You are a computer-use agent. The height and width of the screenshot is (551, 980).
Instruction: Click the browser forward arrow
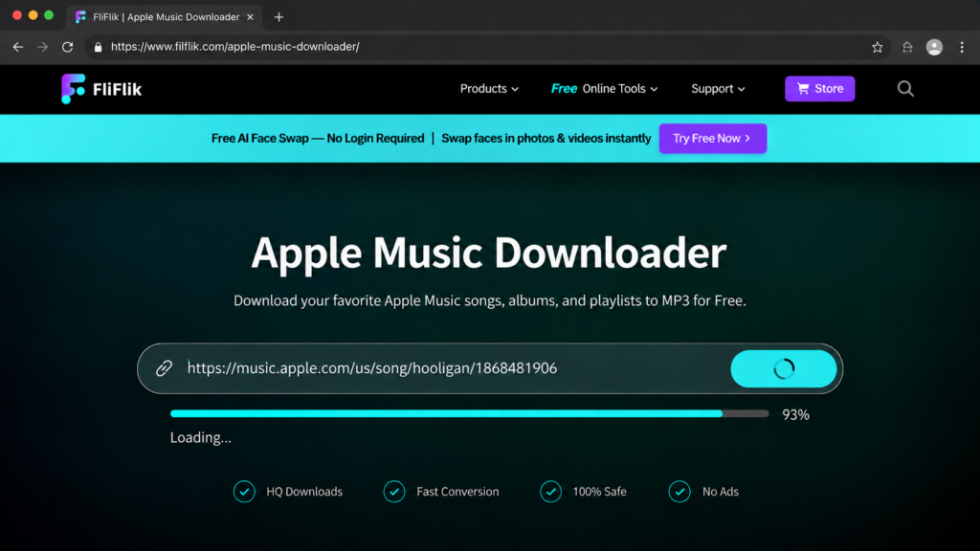click(42, 47)
